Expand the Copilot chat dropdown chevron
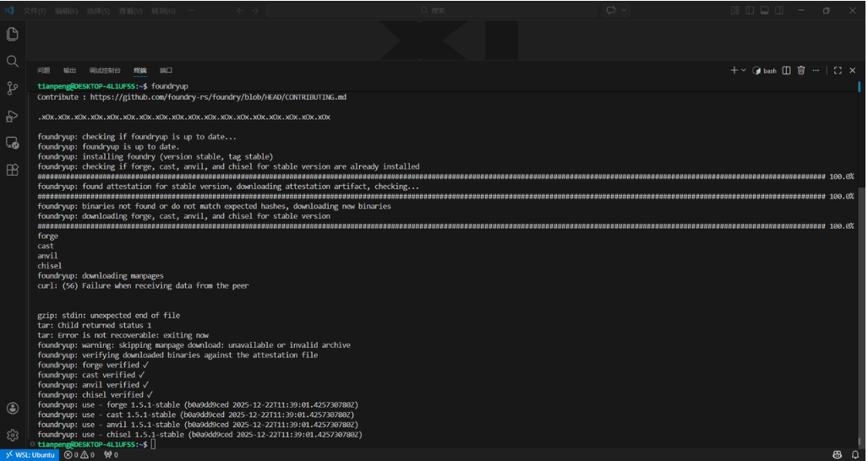Image resolution: width=868 pixels, height=461 pixels. [625, 10]
